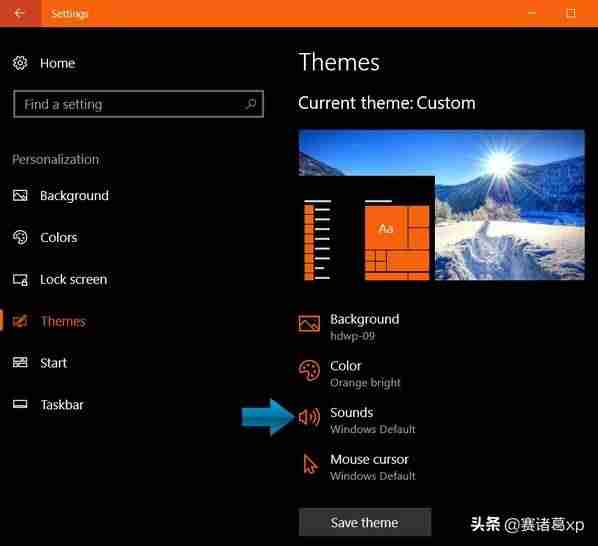Image resolution: width=598 pixels, height=546 pixels.
Task: Select the Colors menu item
Action: coord(59,238)
